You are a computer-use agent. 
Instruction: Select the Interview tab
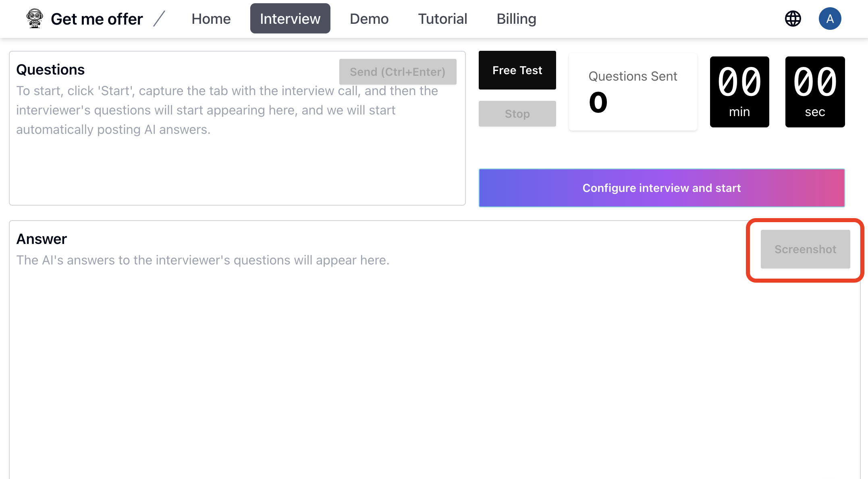coord(290,19)
